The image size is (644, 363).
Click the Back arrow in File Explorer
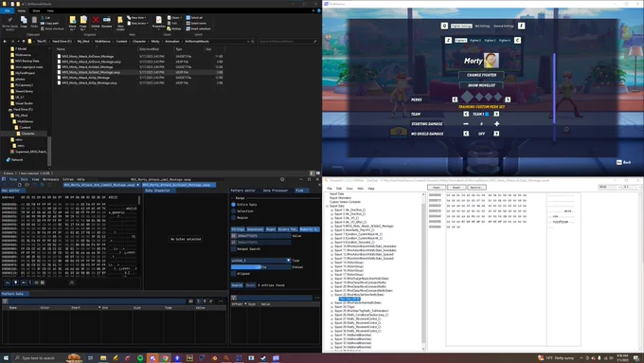5,41
